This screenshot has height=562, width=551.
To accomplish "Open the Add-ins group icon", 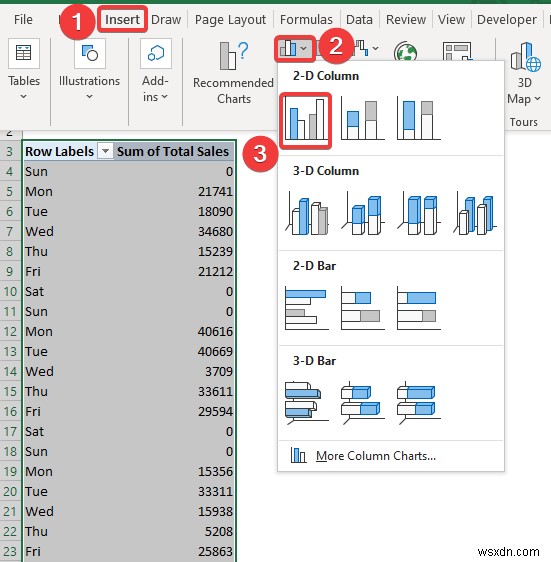I will (x=156, y=53).
